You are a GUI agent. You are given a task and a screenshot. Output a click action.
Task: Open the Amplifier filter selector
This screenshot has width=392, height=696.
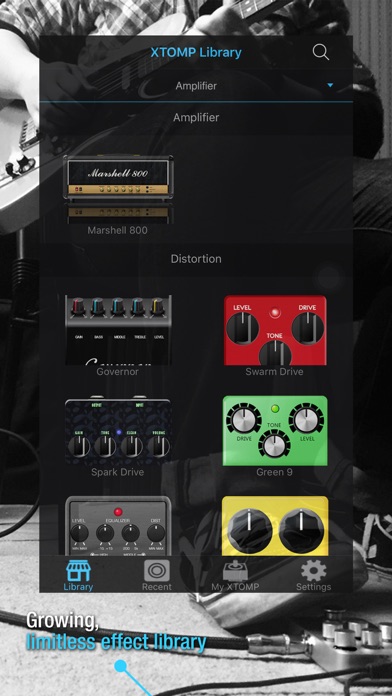(x=196, y=86)
